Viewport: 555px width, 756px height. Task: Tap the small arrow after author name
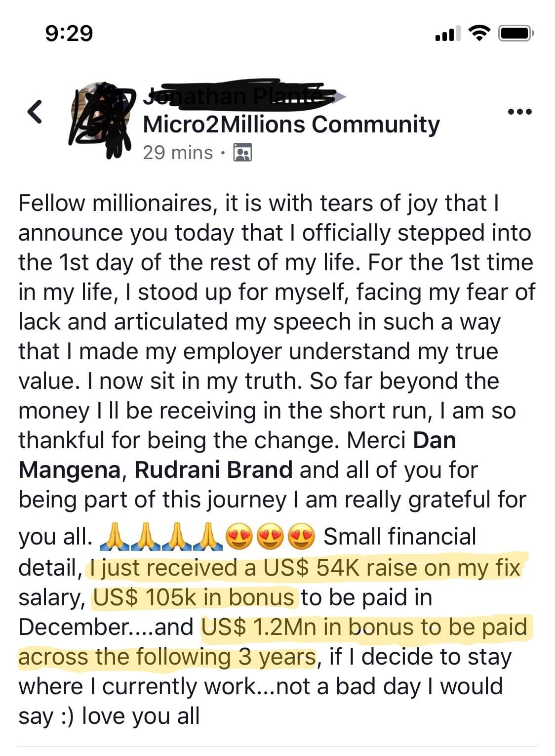(339, 96)
